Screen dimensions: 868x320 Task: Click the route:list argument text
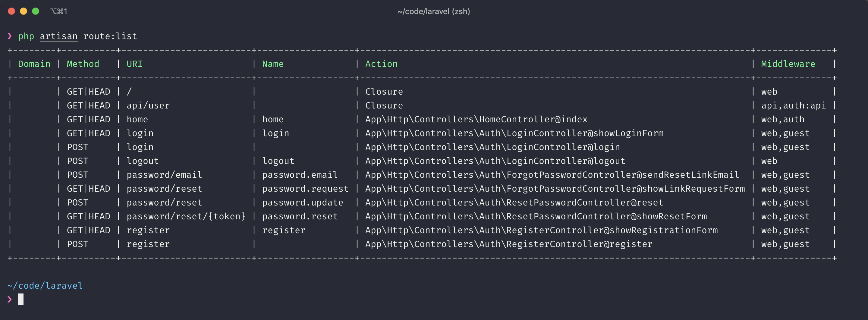pos(110,36)
